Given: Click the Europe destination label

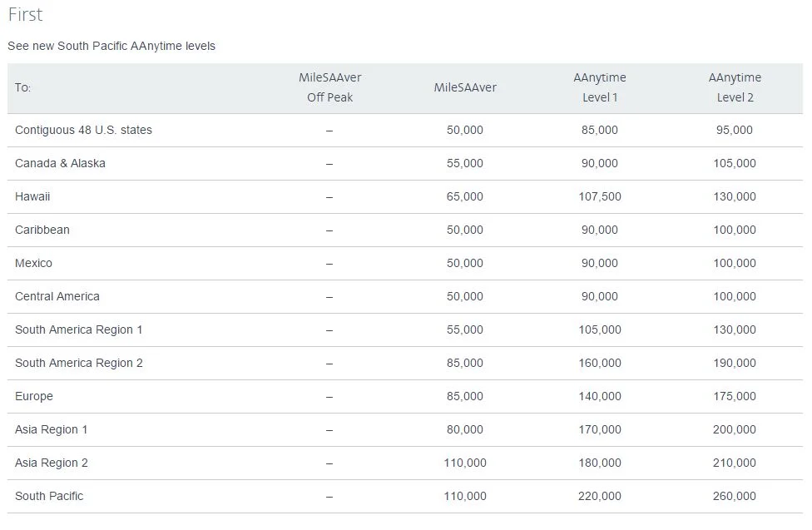Looking at the screenshot, I should click(x=33, y=396).
